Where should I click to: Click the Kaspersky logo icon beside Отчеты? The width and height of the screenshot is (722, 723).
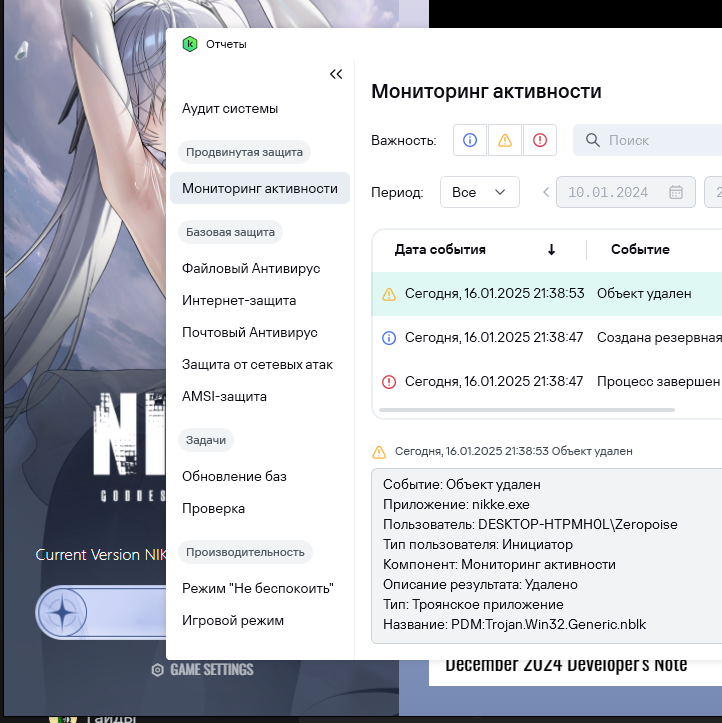(x=189, y=44)
